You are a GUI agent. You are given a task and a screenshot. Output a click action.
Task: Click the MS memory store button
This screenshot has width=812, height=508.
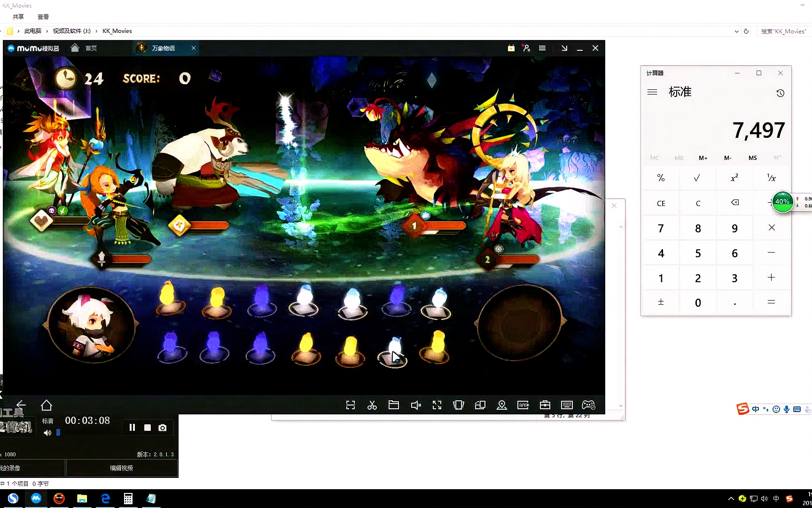tap(753, 158)
